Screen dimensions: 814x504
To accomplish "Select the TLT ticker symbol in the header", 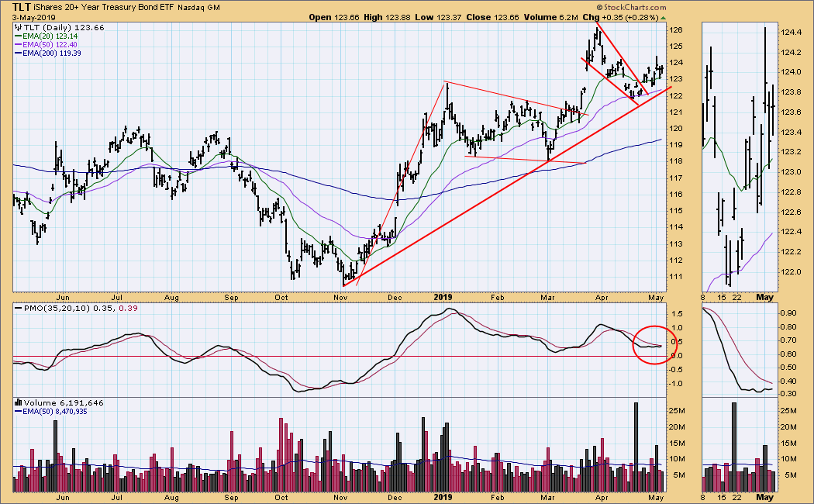I will pos(21,7).
